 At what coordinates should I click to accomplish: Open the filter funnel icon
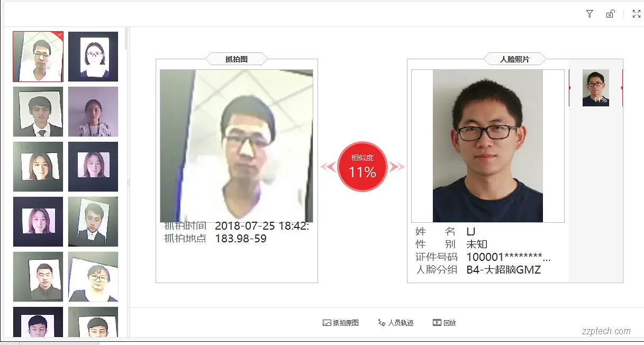tap(589, 14)
